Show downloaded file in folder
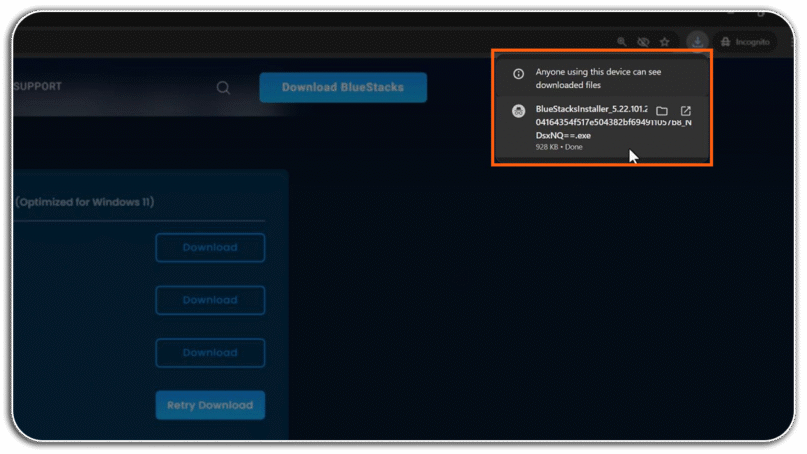Viewport: 807px width, 454px height. click(x=662, y=111)
